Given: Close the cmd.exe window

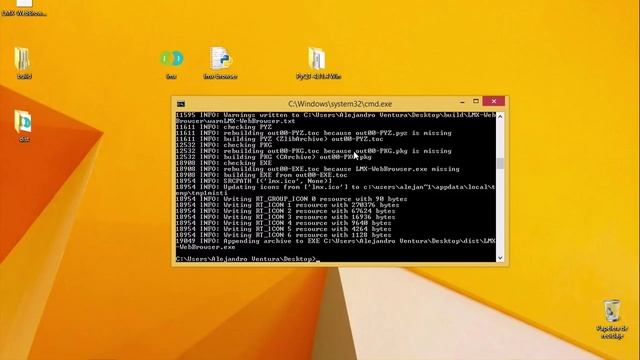Looking at the screenshot, I should pos(494,101).
